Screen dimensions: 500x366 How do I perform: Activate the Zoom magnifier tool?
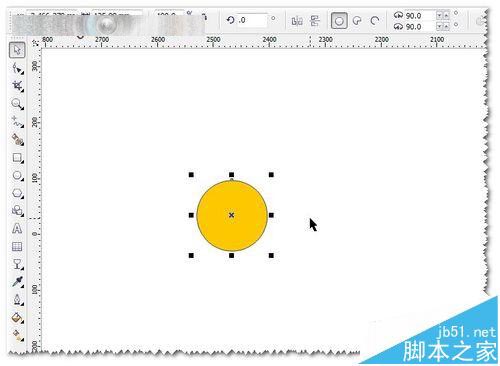17,104
